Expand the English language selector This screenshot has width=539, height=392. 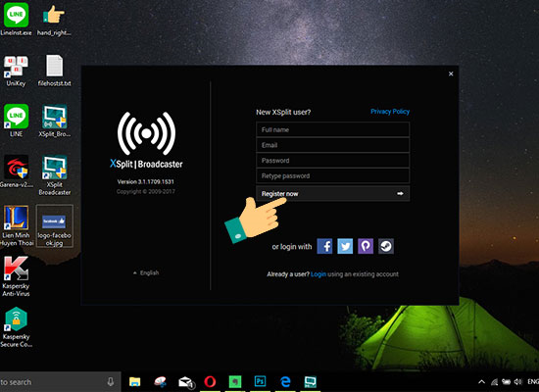pyautogui.click(x=146, y=272)
